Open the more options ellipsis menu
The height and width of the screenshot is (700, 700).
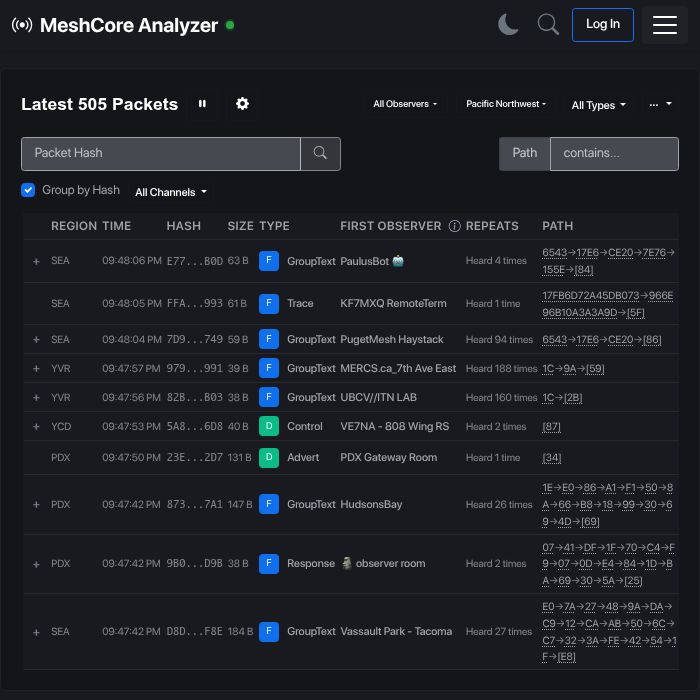[660, 104]
